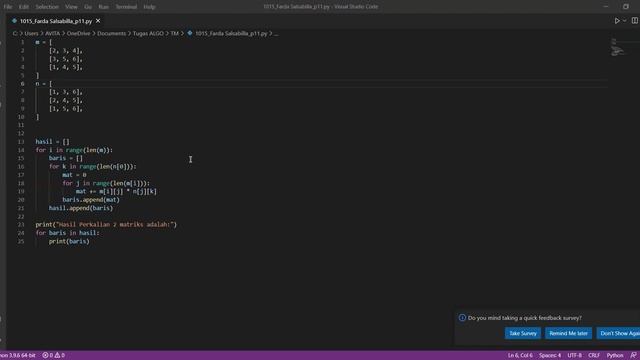640x360 pixels.
Task: Click line number 23 in the gutter
Action: click(x=21, y=224)
